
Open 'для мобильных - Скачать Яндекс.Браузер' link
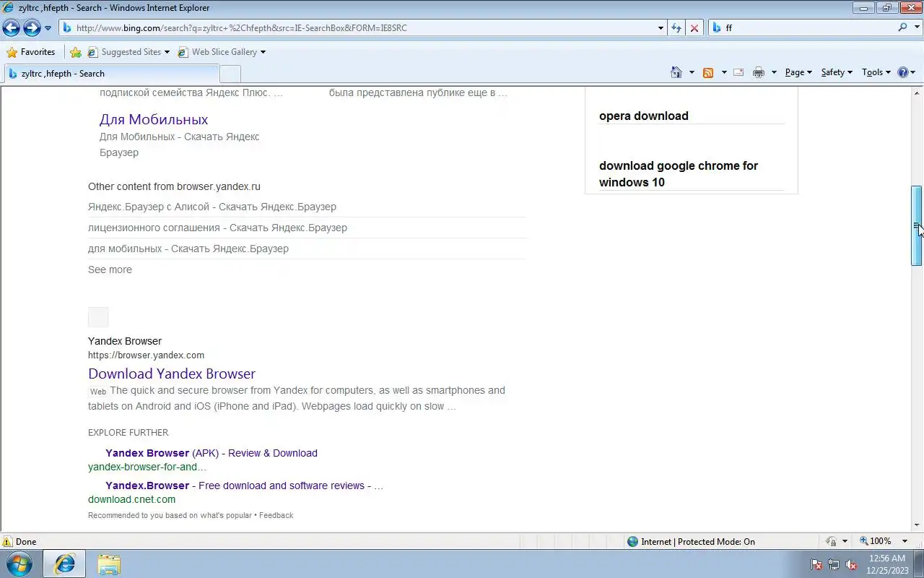[x=188, y=249]
